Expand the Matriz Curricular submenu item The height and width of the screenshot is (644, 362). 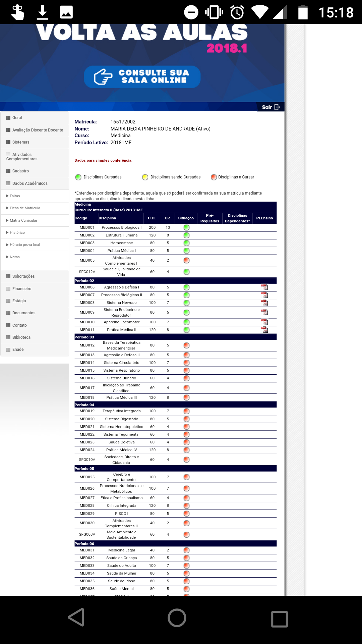point(23,220)
